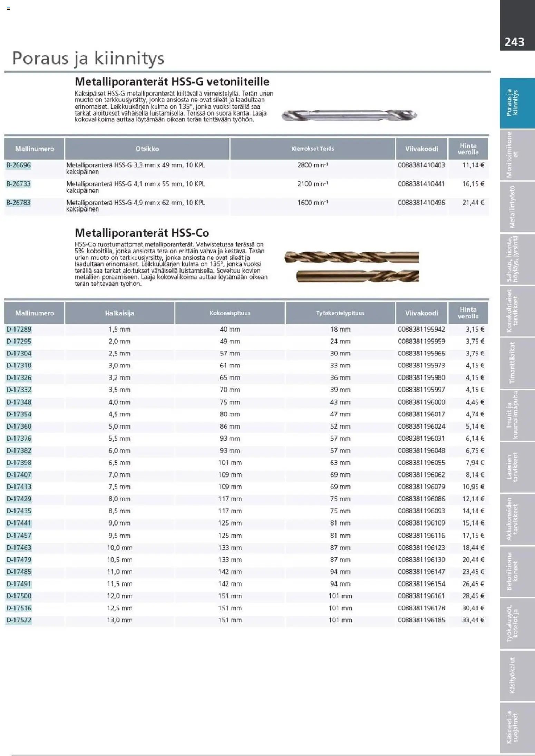Open the Metallintyöstö side tab
This screenshot has height=756, width=535.
(x=517, y=207)
